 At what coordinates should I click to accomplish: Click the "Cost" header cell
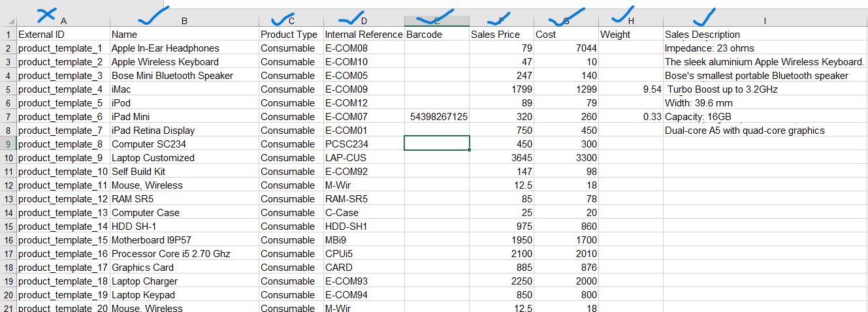point(566,35)
